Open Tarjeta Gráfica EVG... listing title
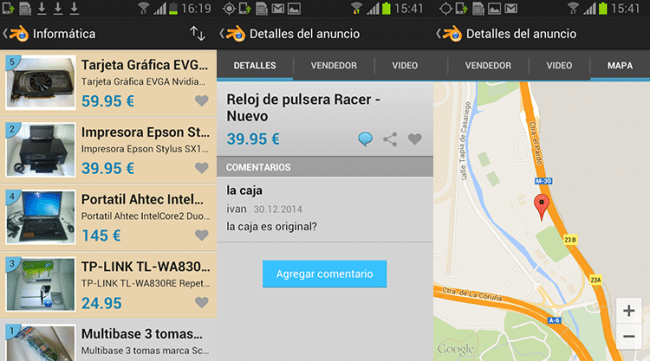The image size is (650, 361). (x=145, y=65)
